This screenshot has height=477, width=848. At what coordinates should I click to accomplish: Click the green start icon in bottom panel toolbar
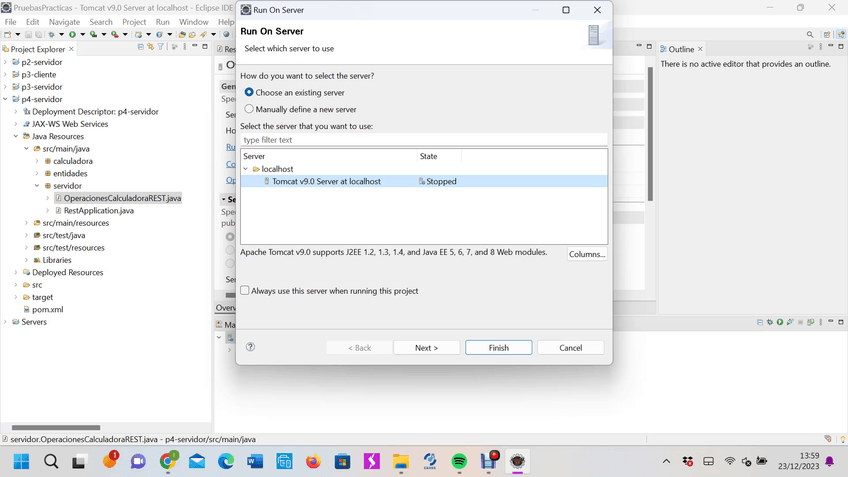pyautogui.click(x=780, y=322)
